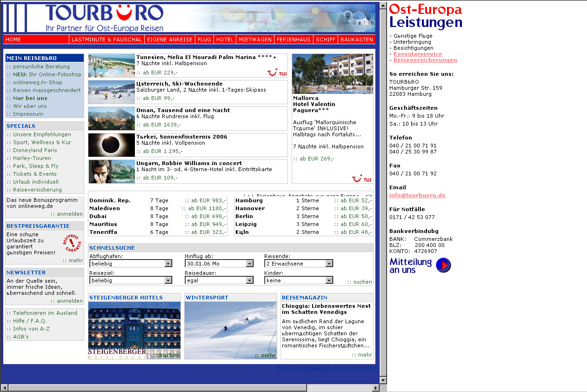The height and width of the screenshot is (392, 587).
Task: Click anmelden under Bonusprogramm
Action: coord(67,214)
